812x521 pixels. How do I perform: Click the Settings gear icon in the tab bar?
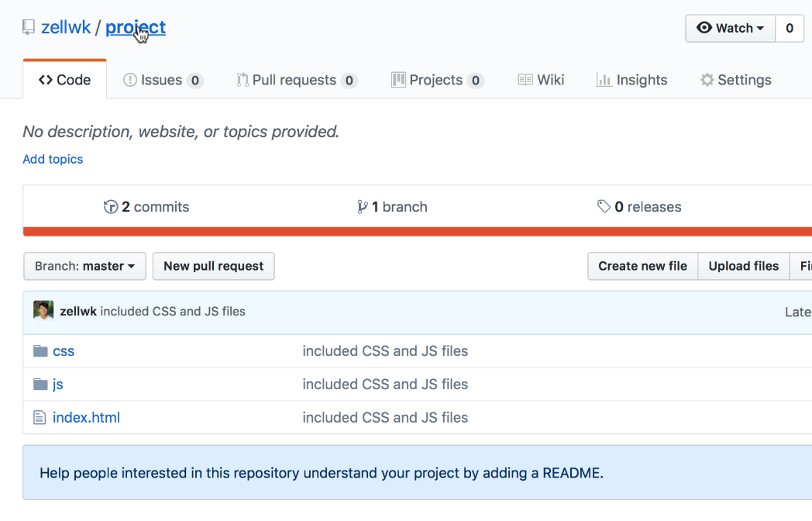coord(706,79)
